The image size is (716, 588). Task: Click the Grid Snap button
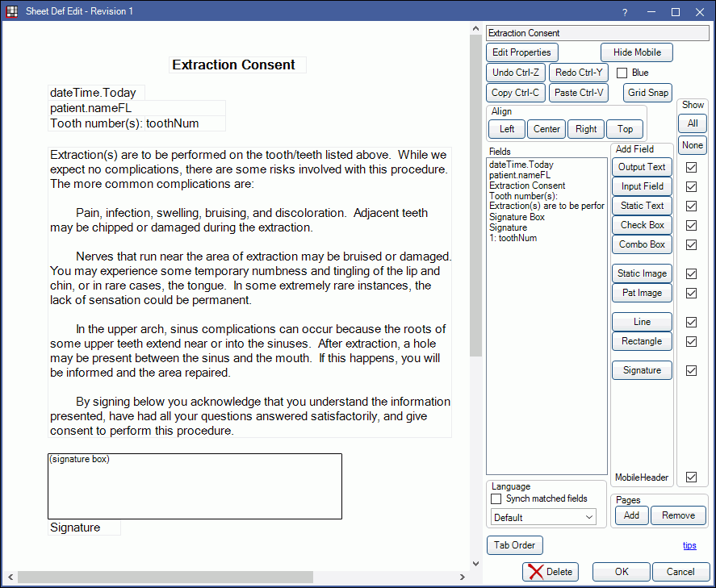pyautogui.click(x=648, y=93)
